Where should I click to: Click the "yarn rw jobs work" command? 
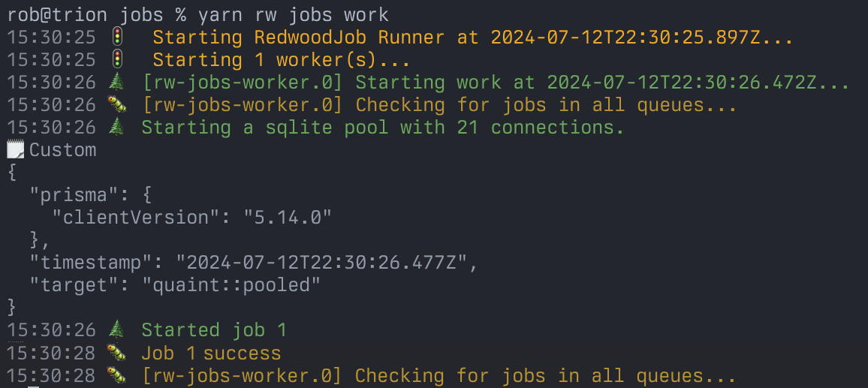click(294, 14)
